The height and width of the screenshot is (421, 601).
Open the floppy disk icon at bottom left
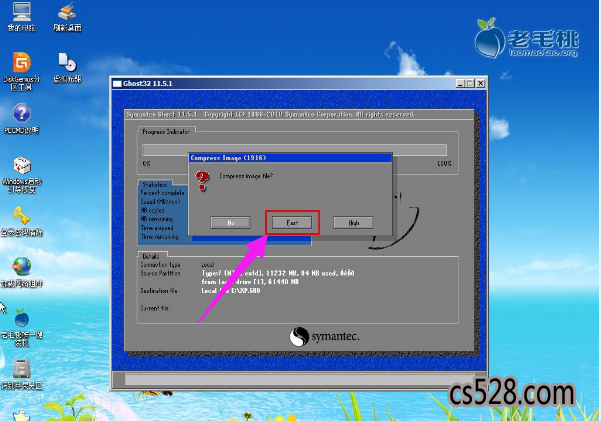(20, 367)
